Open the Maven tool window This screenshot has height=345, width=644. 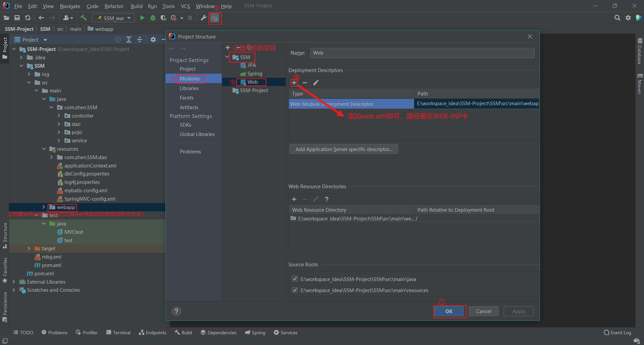pos(640,84)
